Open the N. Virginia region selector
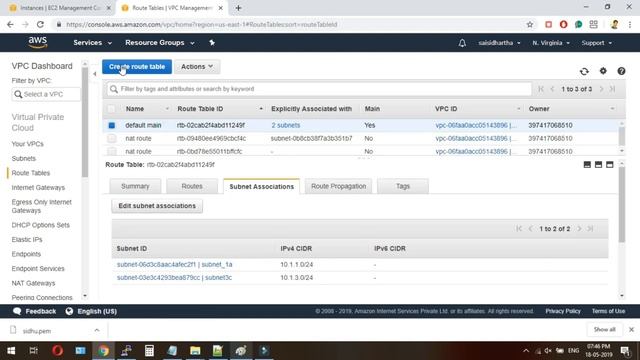The height and width of the screenshot is (360, 640). click(x=551, y=43)
